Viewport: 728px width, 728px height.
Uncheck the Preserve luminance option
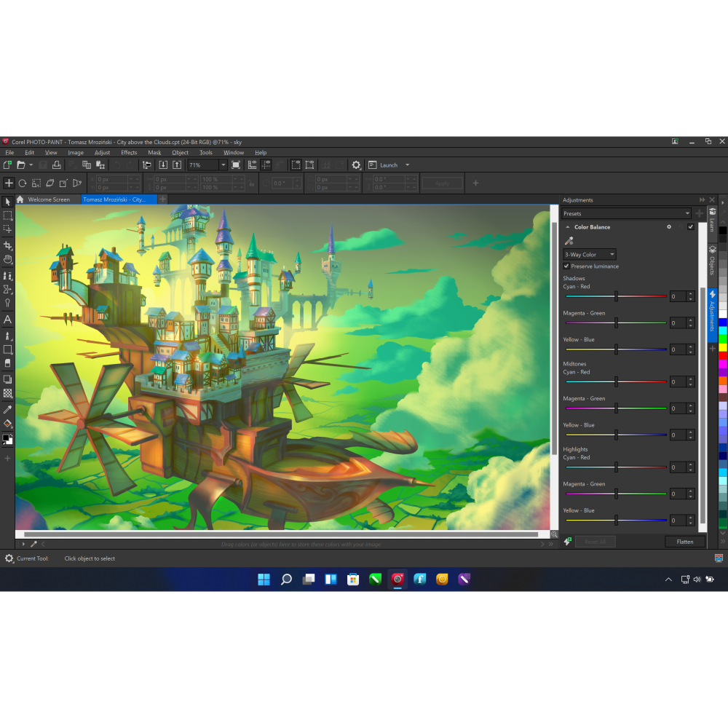pos(566,266)
